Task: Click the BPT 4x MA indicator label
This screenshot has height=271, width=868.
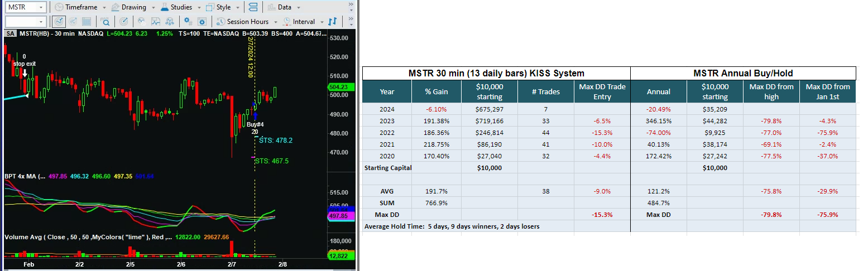Action: 24,176
